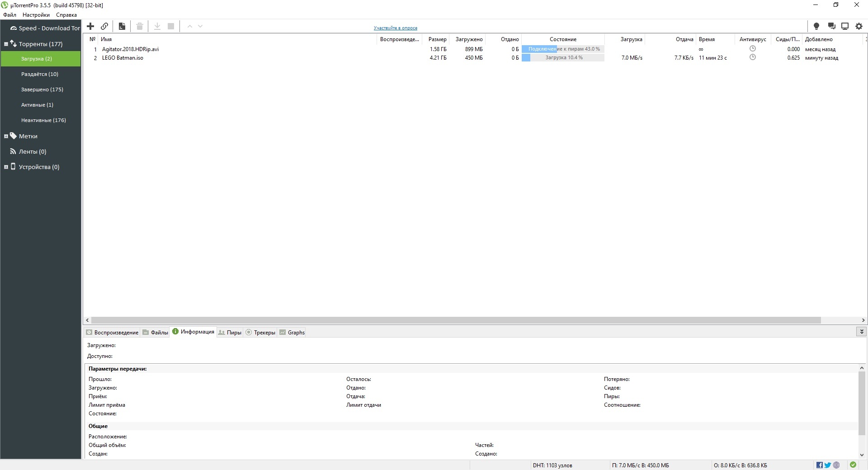Click the horizontal scrollbar of torrent list
This screenshot has height=470, width=868.
point(456,320)
